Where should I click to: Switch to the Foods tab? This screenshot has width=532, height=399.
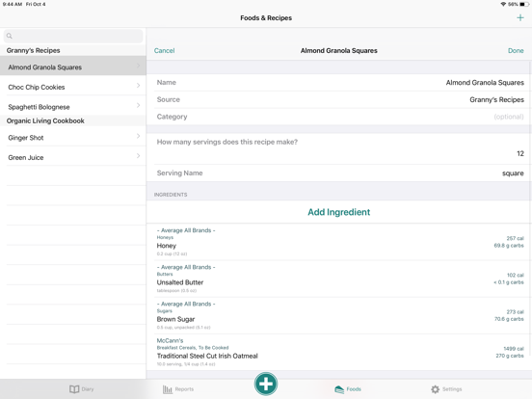(348, 389)
